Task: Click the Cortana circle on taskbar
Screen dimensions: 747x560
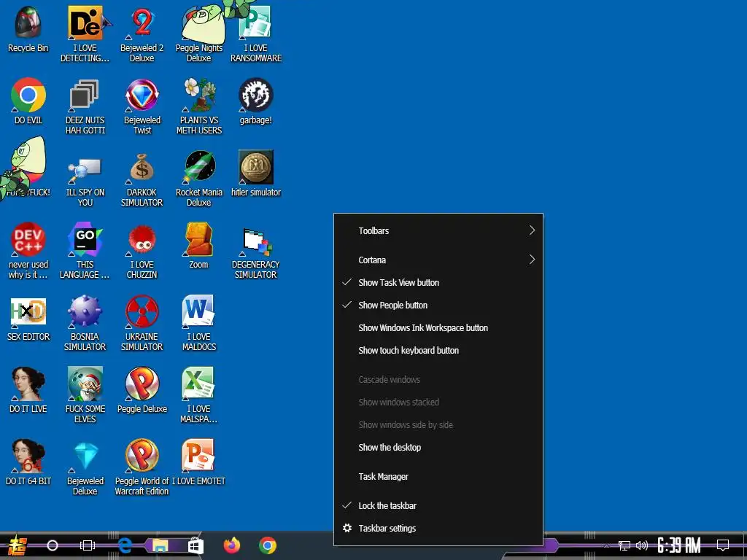Action: 53,545
